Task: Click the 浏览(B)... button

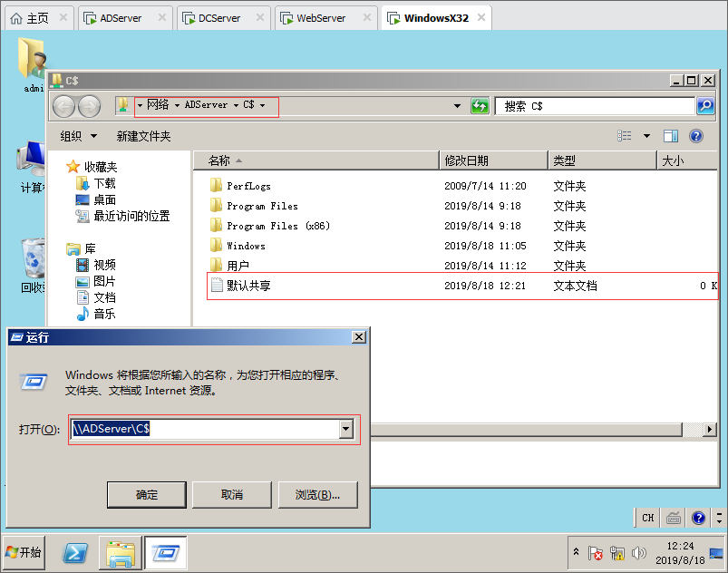Action: (318, 494)
